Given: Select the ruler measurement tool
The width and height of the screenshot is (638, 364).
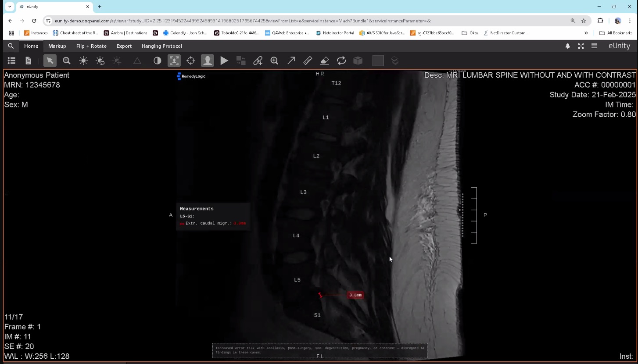Looking at the screenshot, I should (308, 61).
